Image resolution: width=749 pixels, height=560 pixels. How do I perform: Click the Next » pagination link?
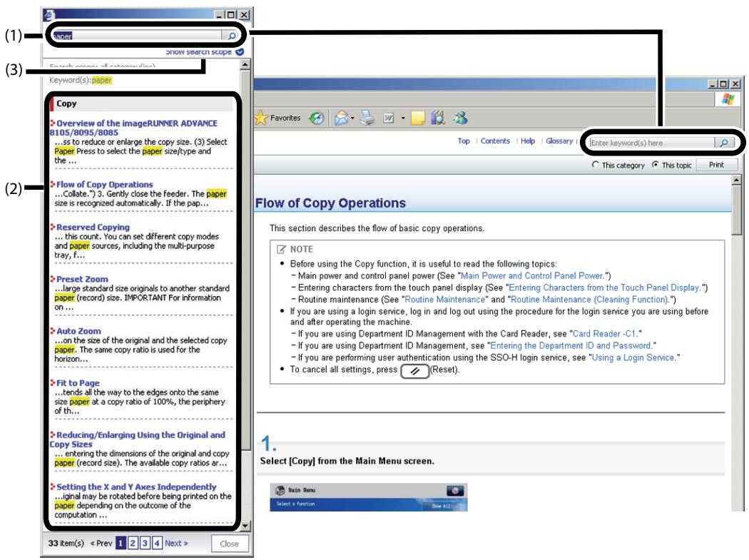click(176, 544)
